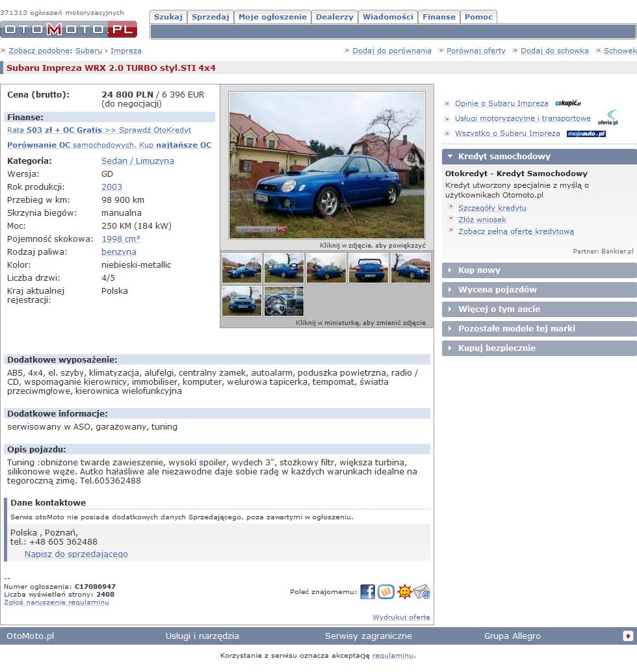Screen dimensions: 637x672
Task: Click Grupa Allegro in the footer
Action: pyautogui.click(x=512, y=636)
